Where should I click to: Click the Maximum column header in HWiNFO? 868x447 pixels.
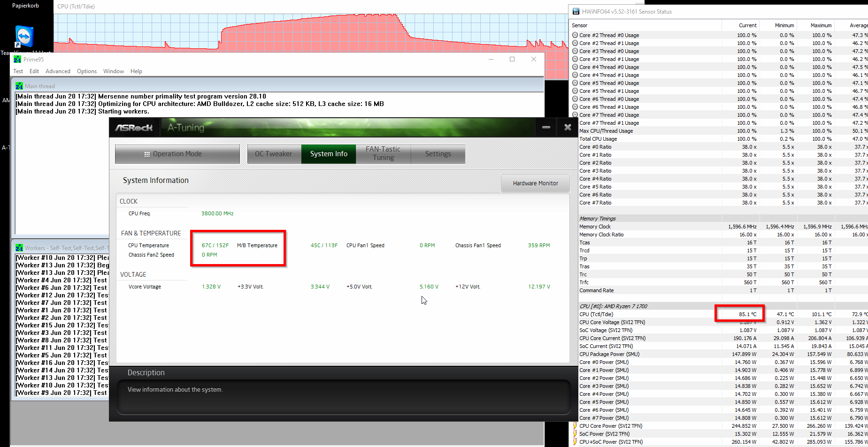click(821, 25)
